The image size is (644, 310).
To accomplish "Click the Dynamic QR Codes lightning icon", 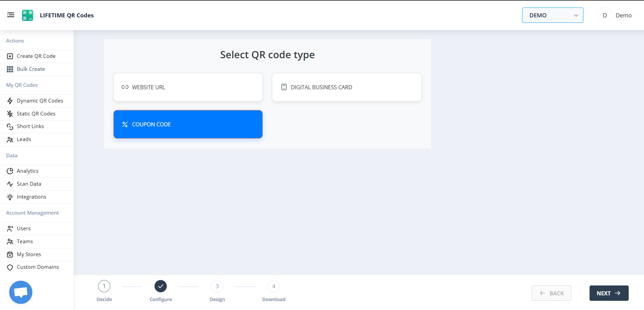I will [10, 100].
